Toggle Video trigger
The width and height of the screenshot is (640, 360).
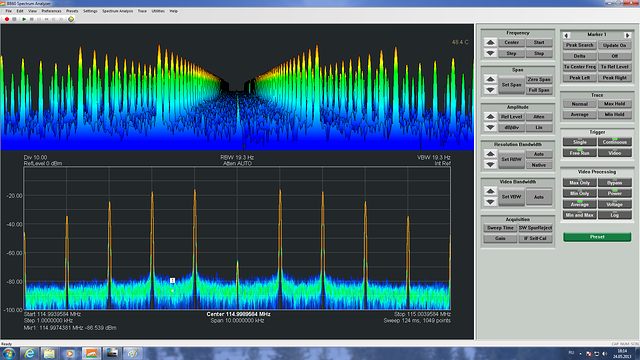(x=615, y=153)
